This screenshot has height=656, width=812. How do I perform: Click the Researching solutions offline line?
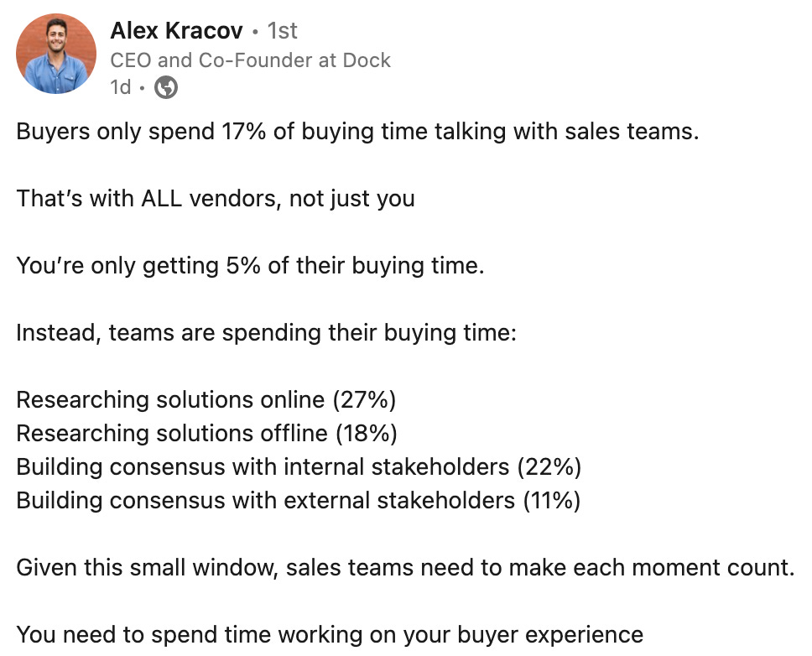coord(208,434)
